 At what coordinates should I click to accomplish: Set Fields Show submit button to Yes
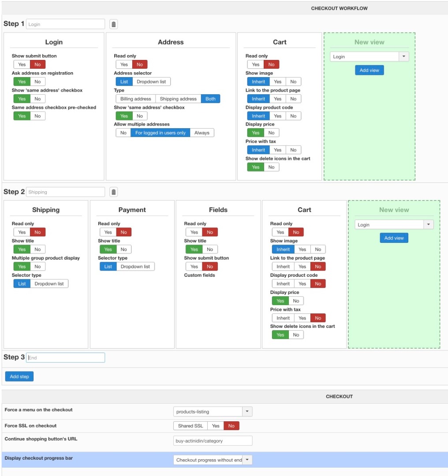tap(194, 267)
